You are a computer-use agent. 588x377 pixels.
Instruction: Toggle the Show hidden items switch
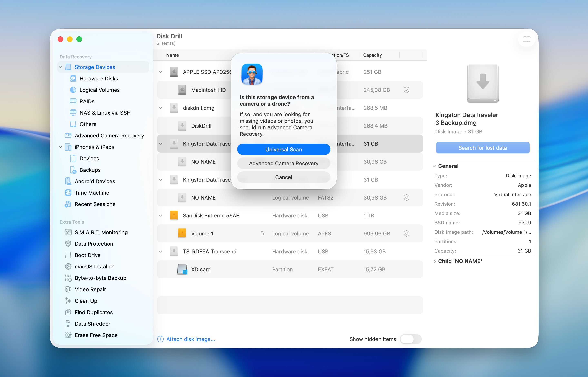tap(411, 339)
